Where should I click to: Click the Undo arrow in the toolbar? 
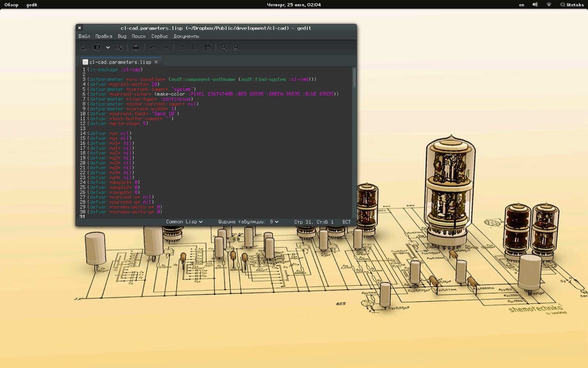153,47
